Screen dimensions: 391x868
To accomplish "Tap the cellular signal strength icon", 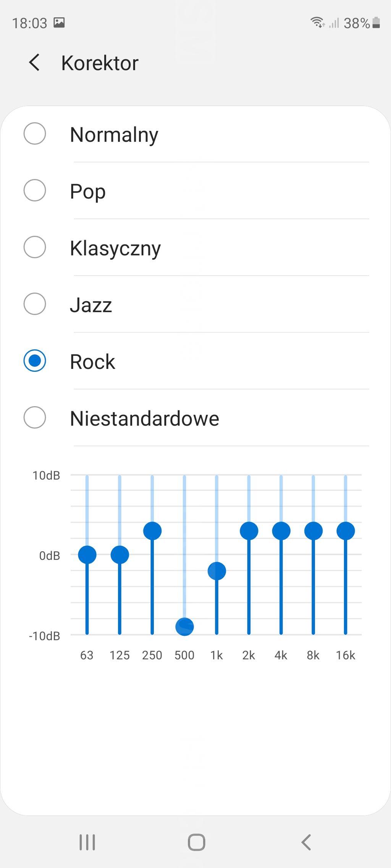I will tap(334, 23).
